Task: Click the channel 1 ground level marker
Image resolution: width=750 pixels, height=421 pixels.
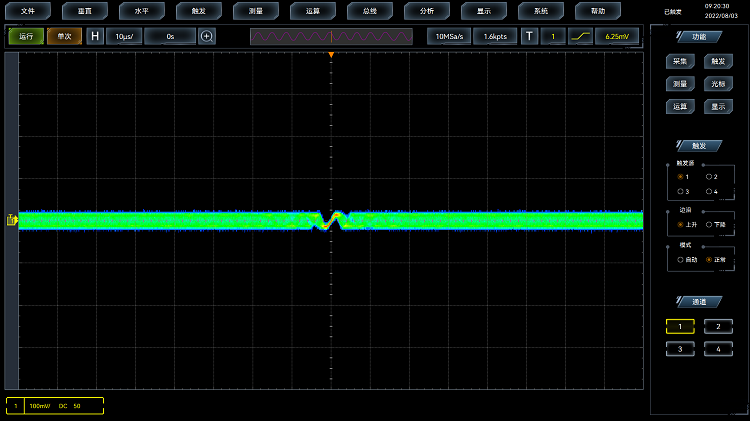Action: pyautogui.click(x=12, y=220)
